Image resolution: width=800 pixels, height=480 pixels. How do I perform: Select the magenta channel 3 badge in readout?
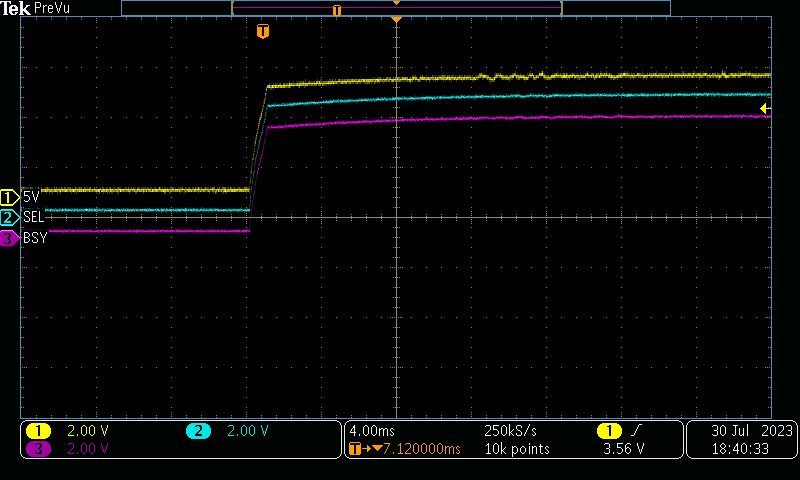tap(38, 449)
